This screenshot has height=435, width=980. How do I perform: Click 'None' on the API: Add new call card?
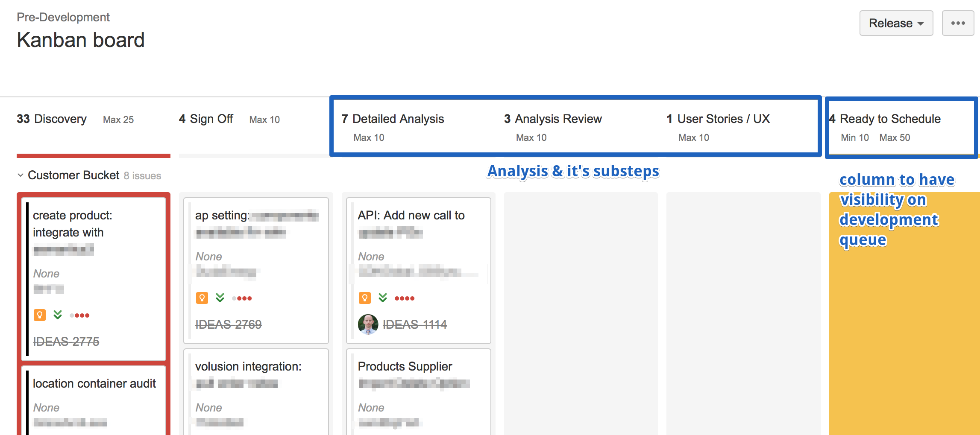(x=371, y=257)
